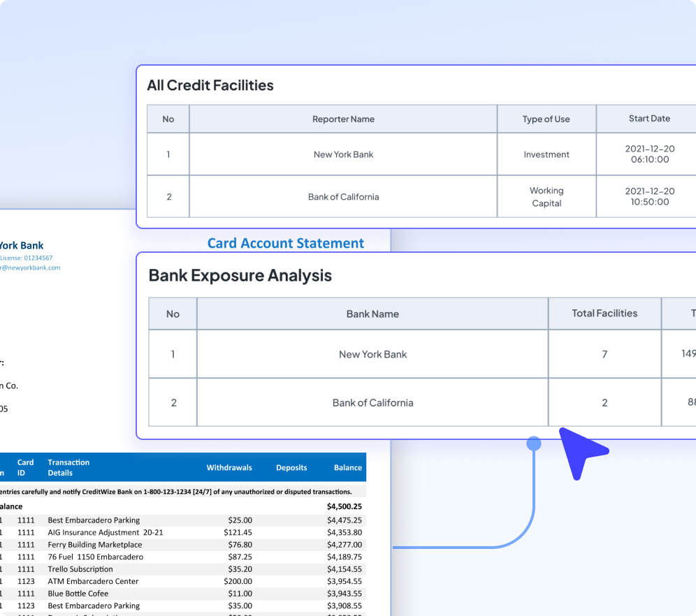Sort by the Bank Name column header

(x=372, y=314)
